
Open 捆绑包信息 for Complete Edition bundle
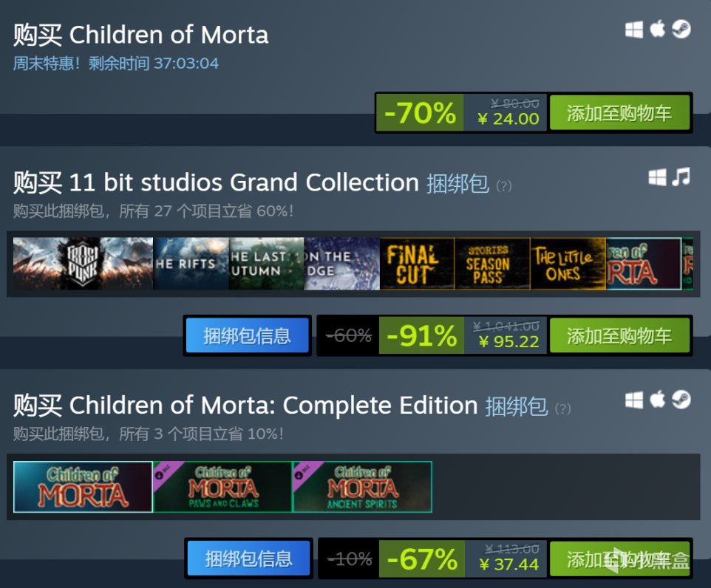[248, 558]
